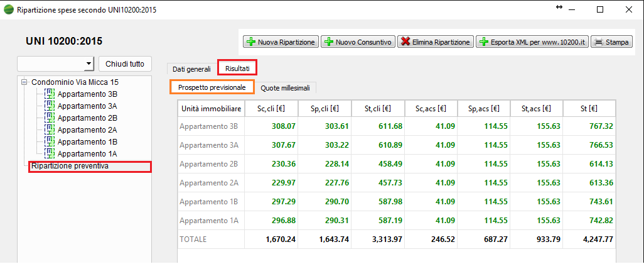Click the Appartamento 2A tree icon

50,129
